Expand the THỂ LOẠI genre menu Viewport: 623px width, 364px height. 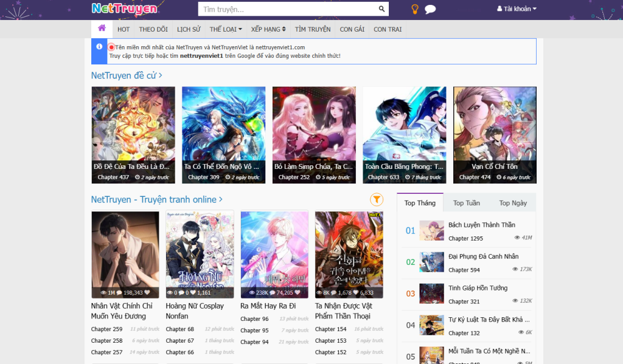point(226,29)
